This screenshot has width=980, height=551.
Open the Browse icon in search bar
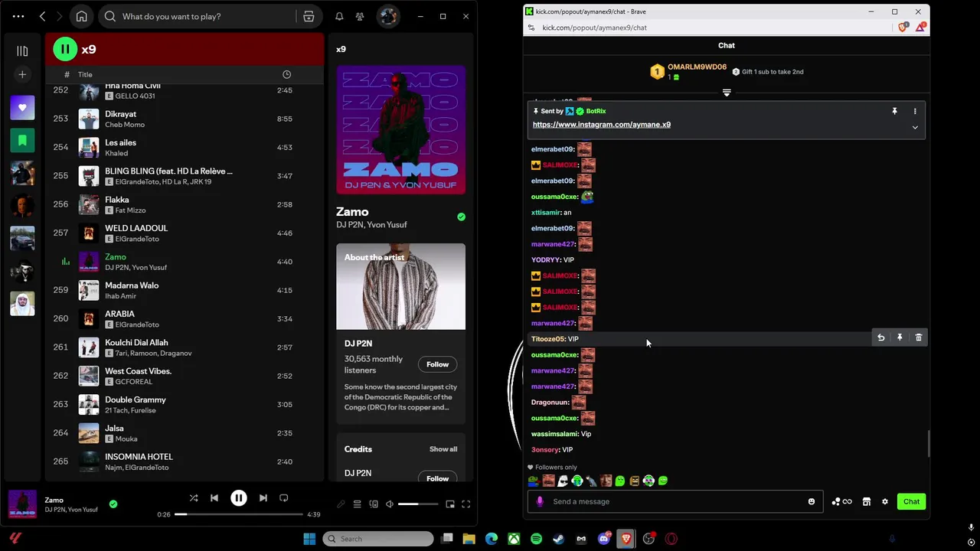[x=309, y=16]
